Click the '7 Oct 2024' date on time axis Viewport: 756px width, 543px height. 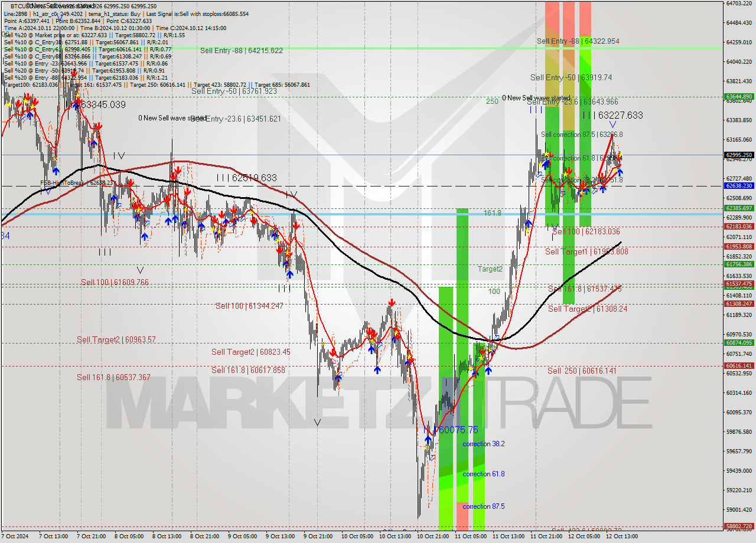click(x=15, y=537)
